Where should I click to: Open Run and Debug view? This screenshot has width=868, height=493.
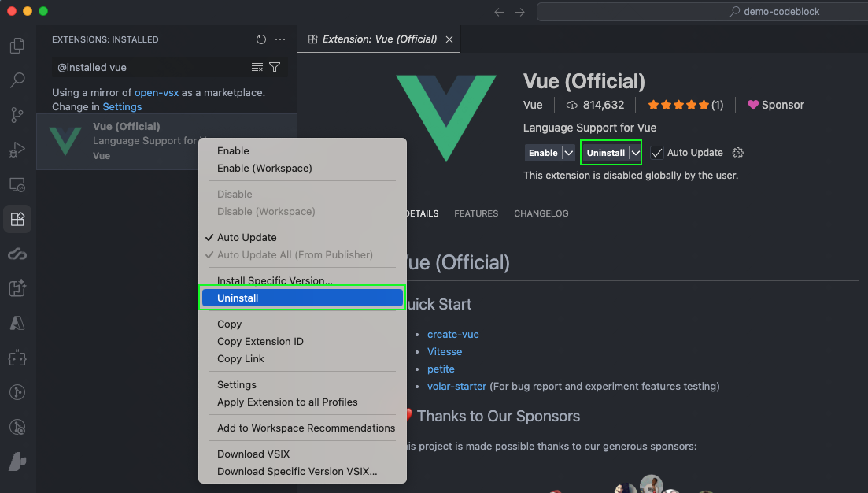pos(17,150)
